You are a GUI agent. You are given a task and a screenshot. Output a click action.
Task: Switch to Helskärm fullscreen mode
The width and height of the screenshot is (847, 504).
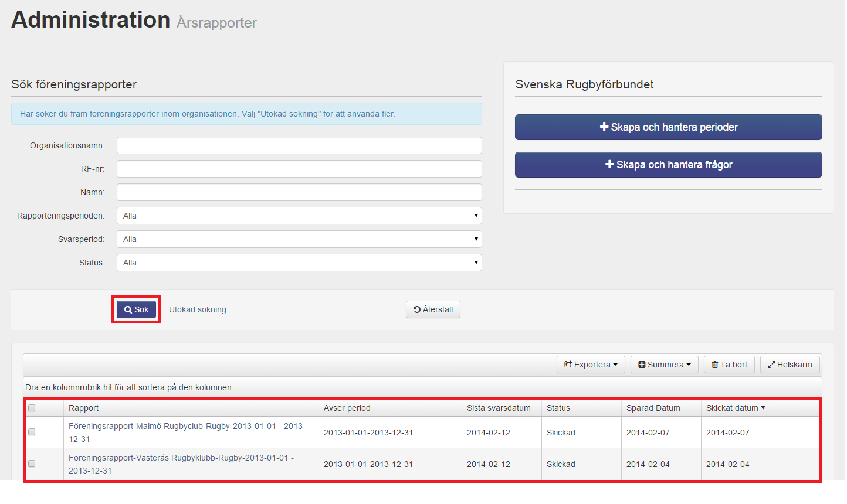[790, 365]
